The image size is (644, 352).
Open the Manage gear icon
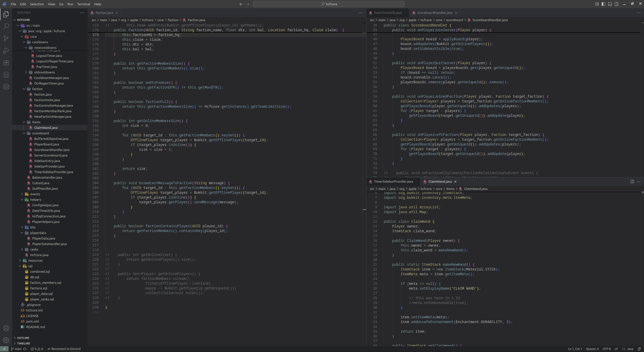6,340
